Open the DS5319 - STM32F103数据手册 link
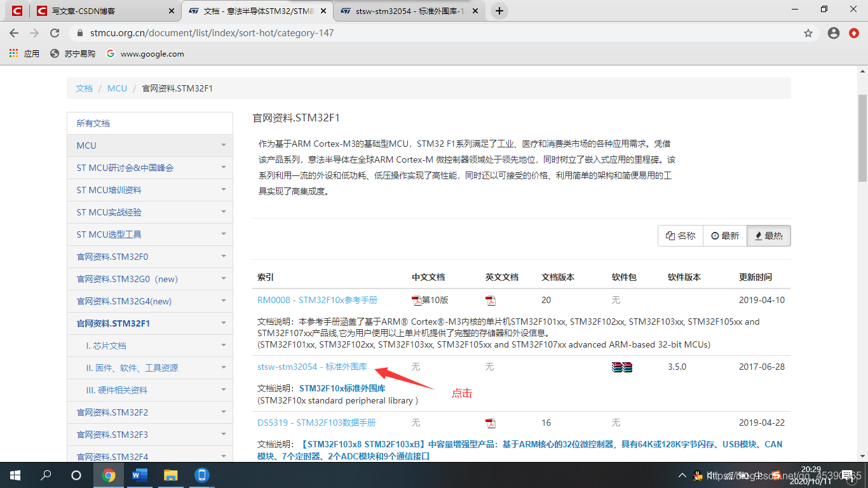The image size is (868, 488). tap(316, 423)
